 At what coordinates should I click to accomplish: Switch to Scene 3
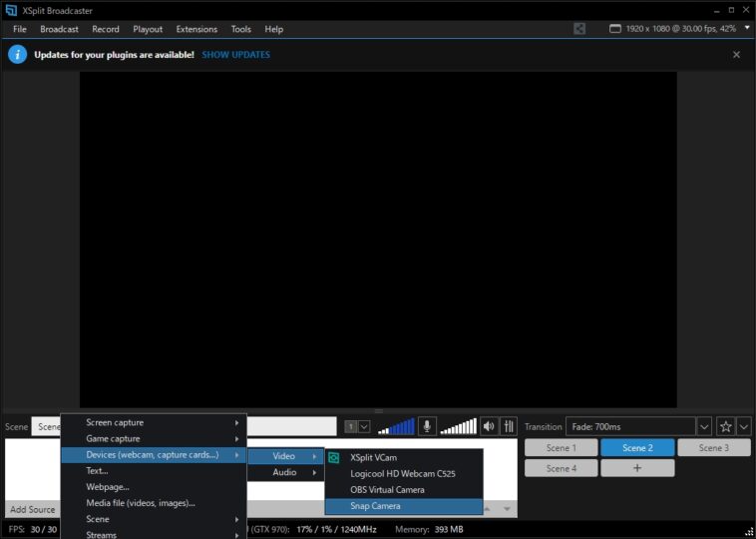714,448
